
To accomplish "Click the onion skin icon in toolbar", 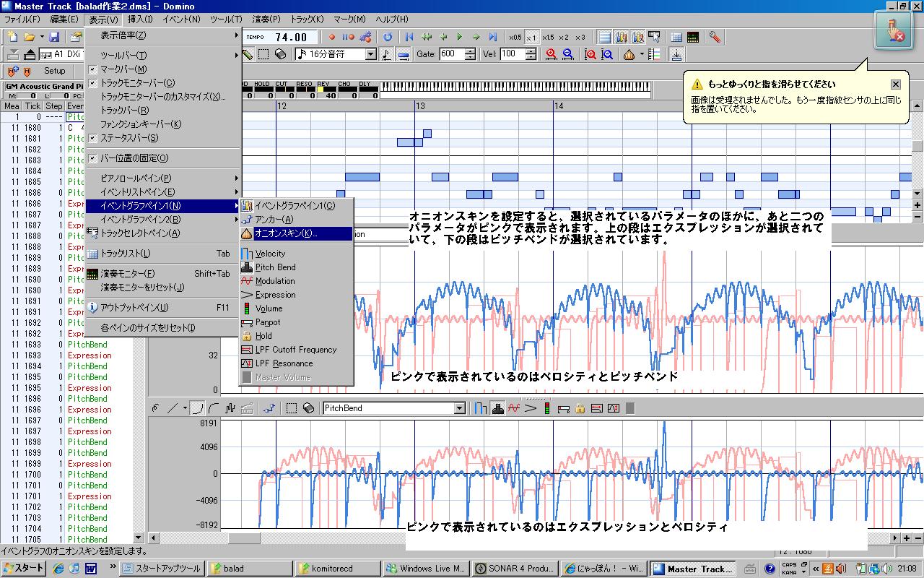I will point(629,54).
